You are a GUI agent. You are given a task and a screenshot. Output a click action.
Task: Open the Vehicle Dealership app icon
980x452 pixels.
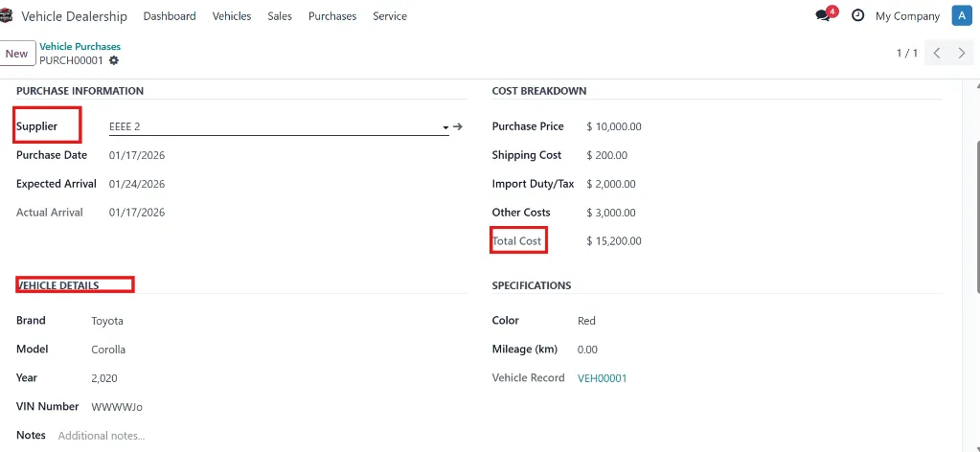pos(6,17)
